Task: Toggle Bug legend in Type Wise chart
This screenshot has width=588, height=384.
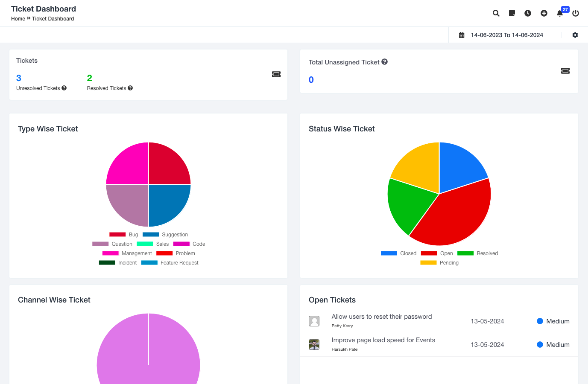Action: [x=124, y=235]
